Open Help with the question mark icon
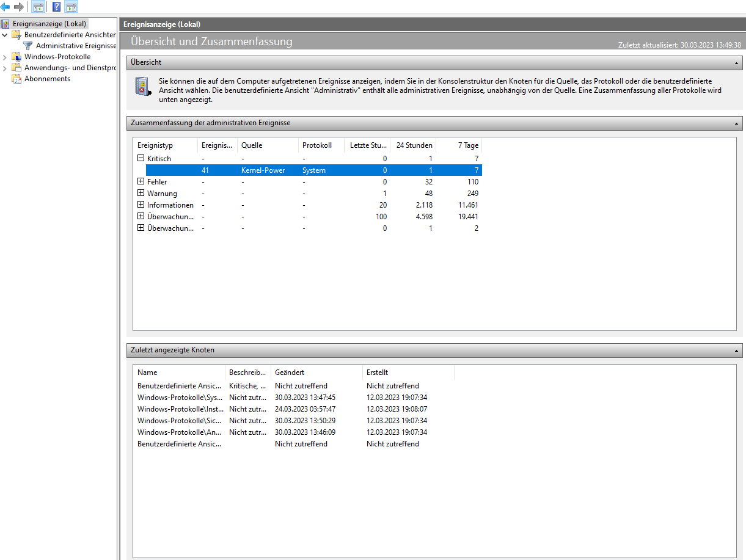The height and width of the screenshot is (560, 746). 57,7
